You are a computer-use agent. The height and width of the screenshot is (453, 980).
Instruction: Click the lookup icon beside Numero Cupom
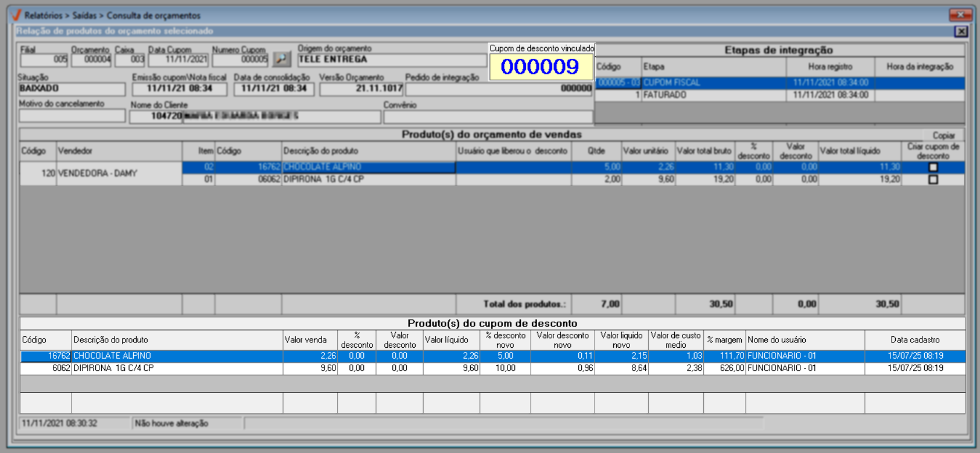(282, 59)
